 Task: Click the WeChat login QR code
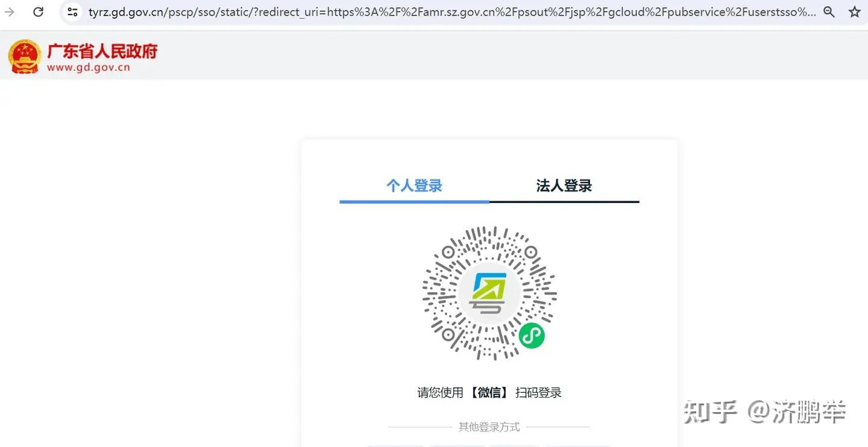pos(489,293)
